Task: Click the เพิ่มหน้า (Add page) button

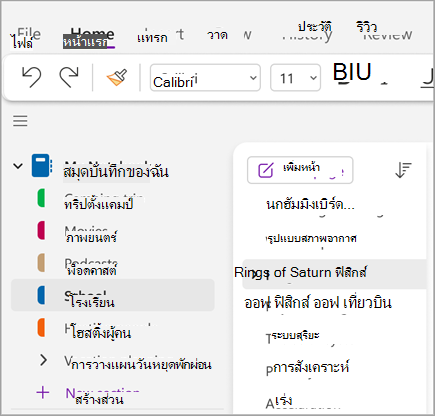Action: coord(300,170)
